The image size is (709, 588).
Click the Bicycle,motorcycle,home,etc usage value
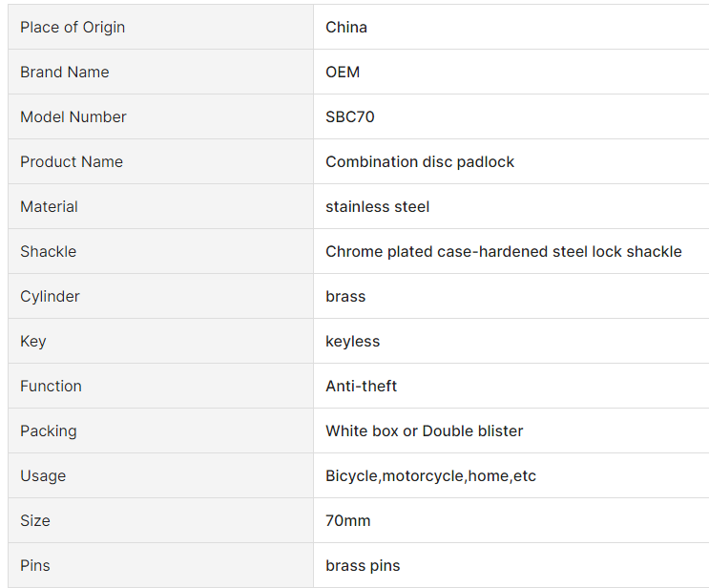tap(430, 475)
